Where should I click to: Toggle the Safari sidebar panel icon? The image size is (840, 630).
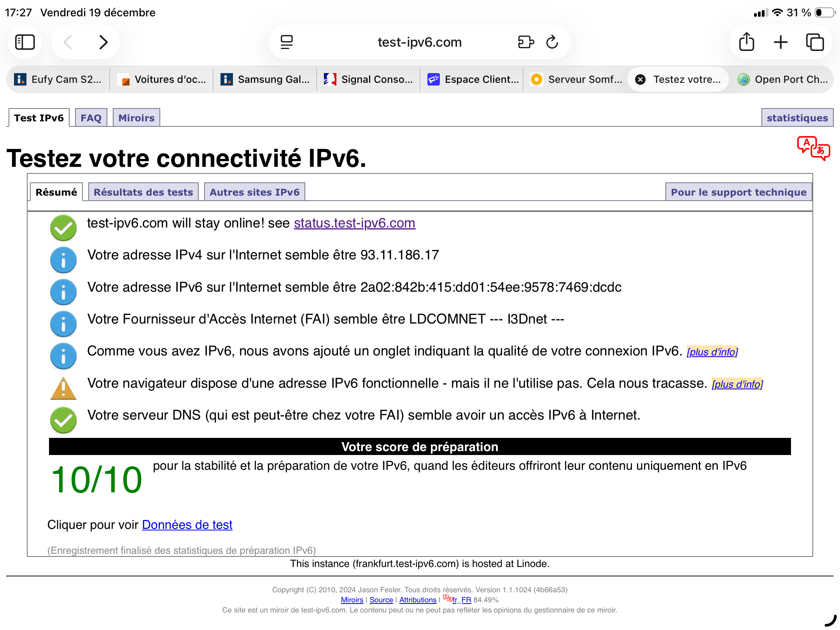pyautogui.click(x=25, y=42)
